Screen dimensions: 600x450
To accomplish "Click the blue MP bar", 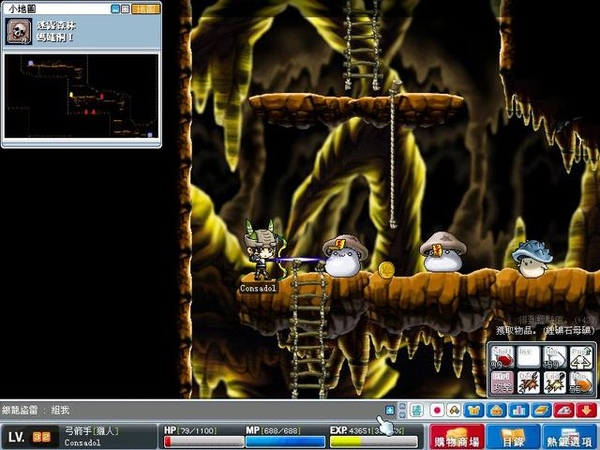I will point(285,442).
